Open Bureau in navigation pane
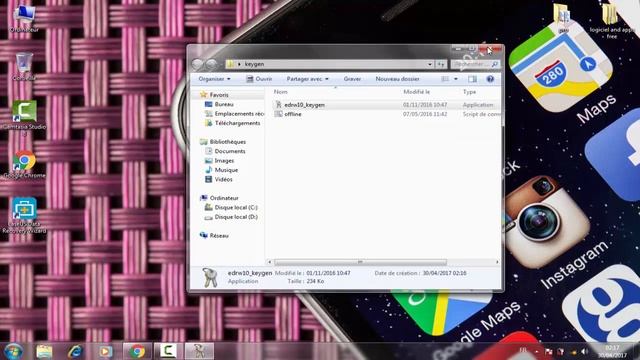The width and height of the screenshot is (640, 360). tap(224, 104)
